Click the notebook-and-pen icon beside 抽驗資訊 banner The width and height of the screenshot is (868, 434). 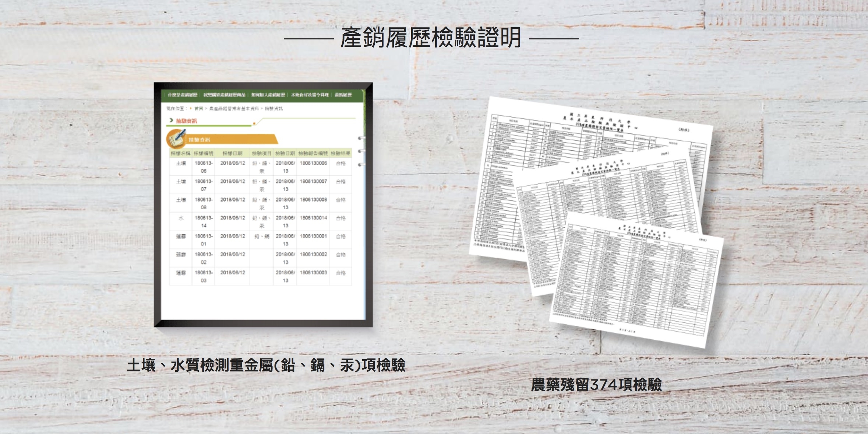pyautogui.click(x=176, y=139)
